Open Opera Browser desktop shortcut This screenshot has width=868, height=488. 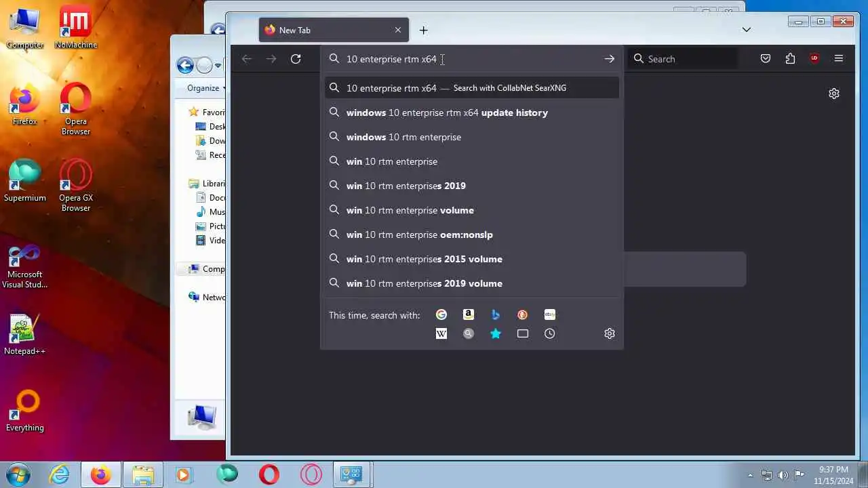(76, 110)
